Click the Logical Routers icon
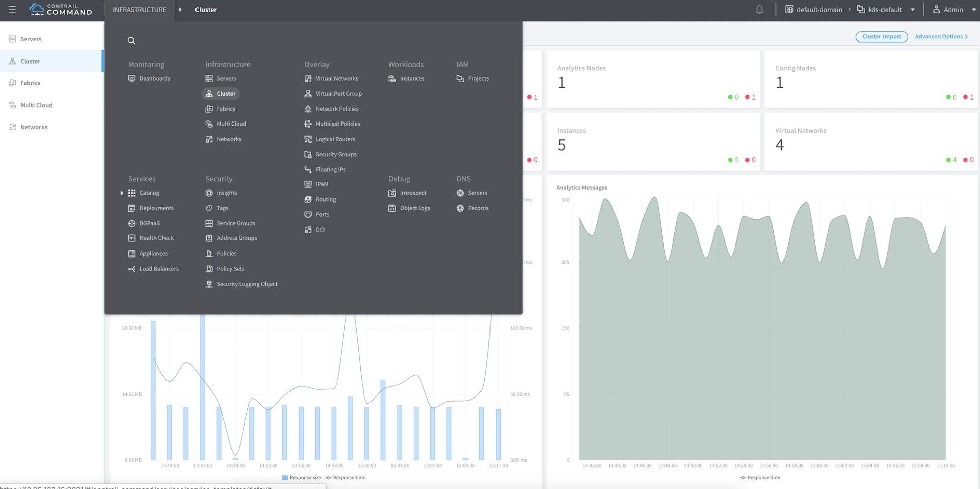This screenshot has width=980, height=489. tap(308, 139)
